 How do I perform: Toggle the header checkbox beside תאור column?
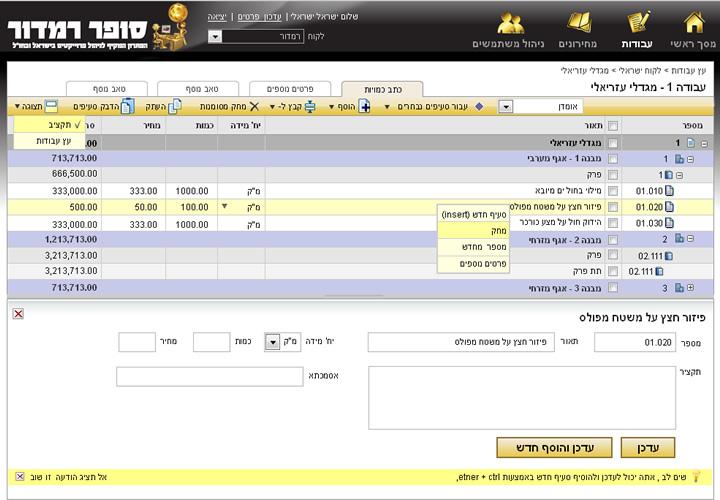click(x=613, y=126)
